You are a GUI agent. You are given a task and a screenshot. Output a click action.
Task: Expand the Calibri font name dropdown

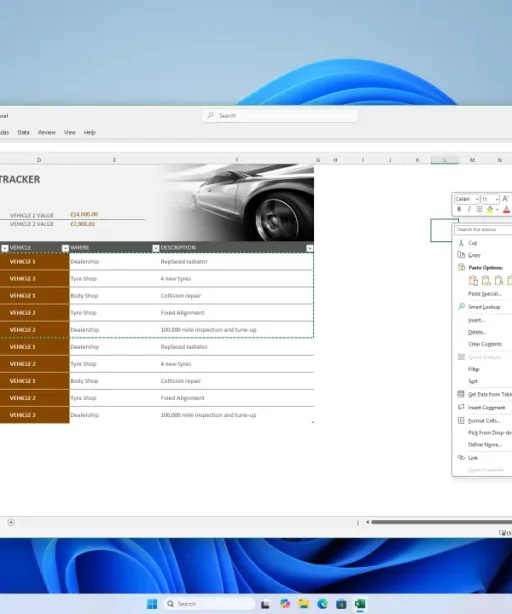click(477, 199)
